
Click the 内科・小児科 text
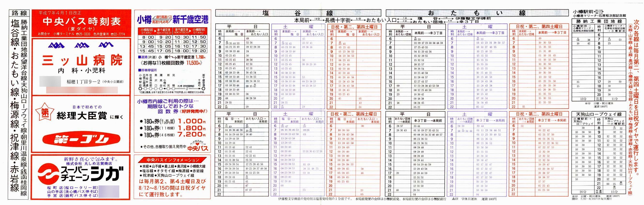(x=82, y=71)
